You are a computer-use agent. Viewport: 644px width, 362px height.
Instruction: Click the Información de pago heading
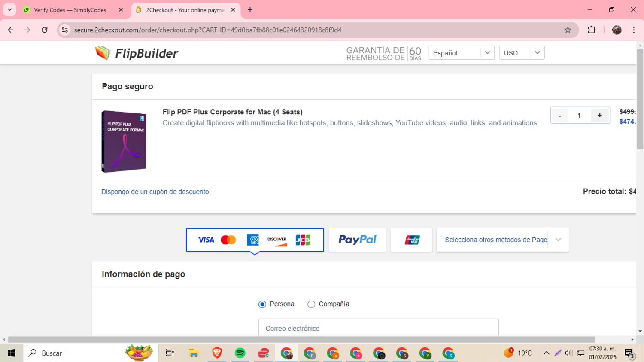tap(143, 274)
